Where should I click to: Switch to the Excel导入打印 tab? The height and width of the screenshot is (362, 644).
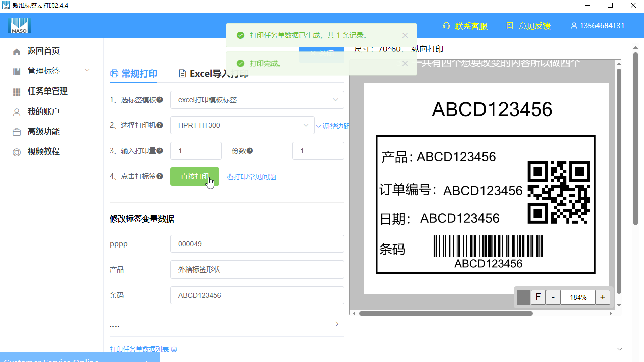pos(211,73)
